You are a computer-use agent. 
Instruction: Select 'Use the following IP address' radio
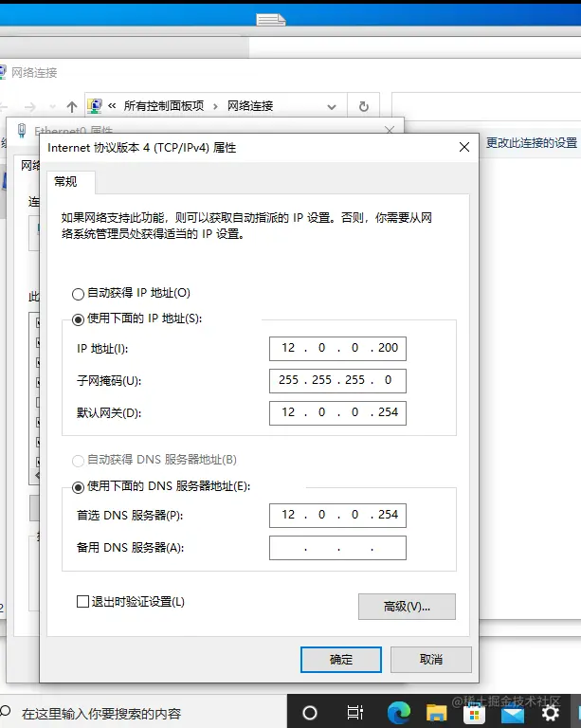tap(78, 319)
